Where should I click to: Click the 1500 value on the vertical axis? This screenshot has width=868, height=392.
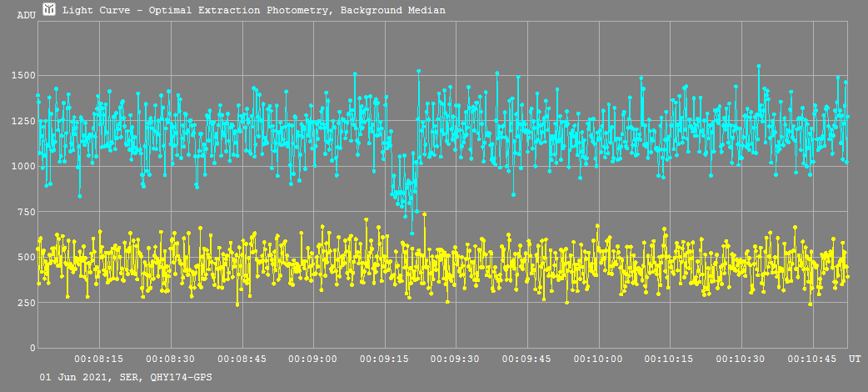(x=23, y=76)
